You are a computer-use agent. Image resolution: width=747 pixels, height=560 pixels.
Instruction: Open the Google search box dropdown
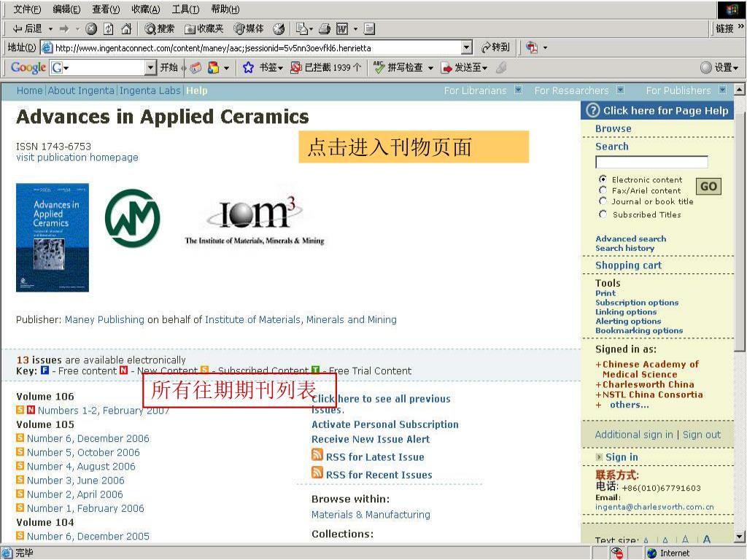tap(150, 68)
